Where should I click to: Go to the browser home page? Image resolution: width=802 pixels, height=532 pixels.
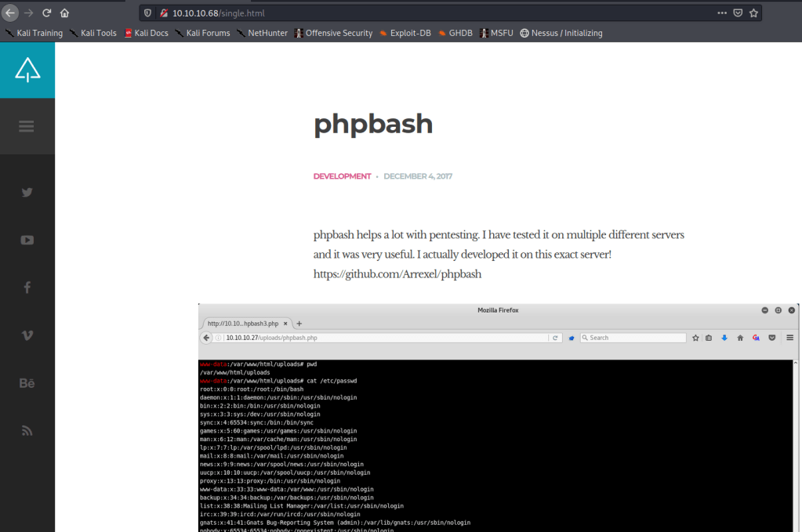point(64,13)
